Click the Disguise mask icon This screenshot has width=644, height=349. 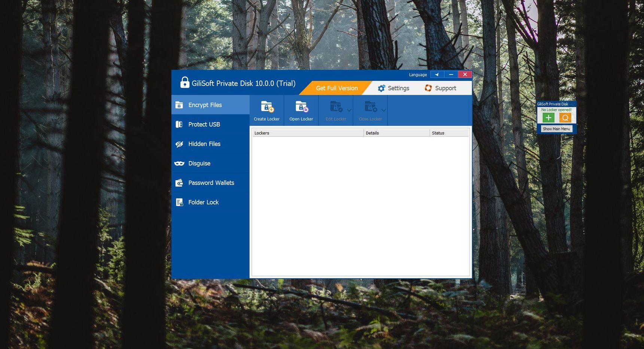click(179, 164)
